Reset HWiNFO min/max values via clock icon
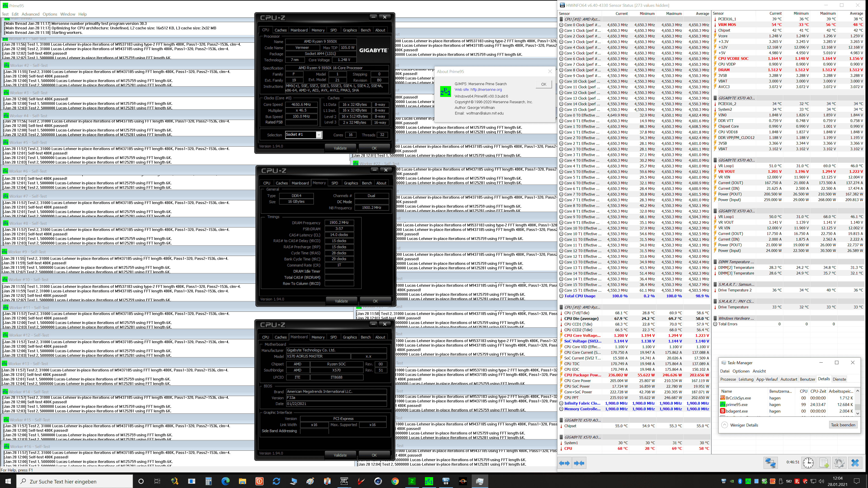868x488 pixels. (808, 463)
